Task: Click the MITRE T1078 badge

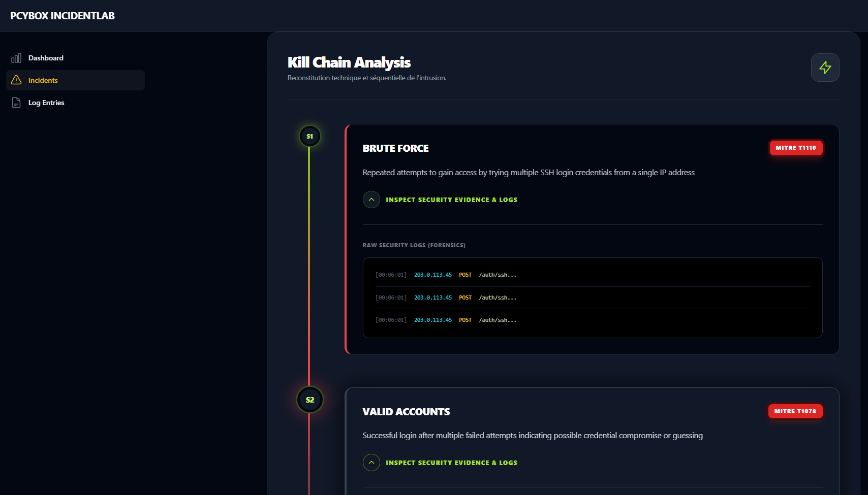Action: point(795,411)
